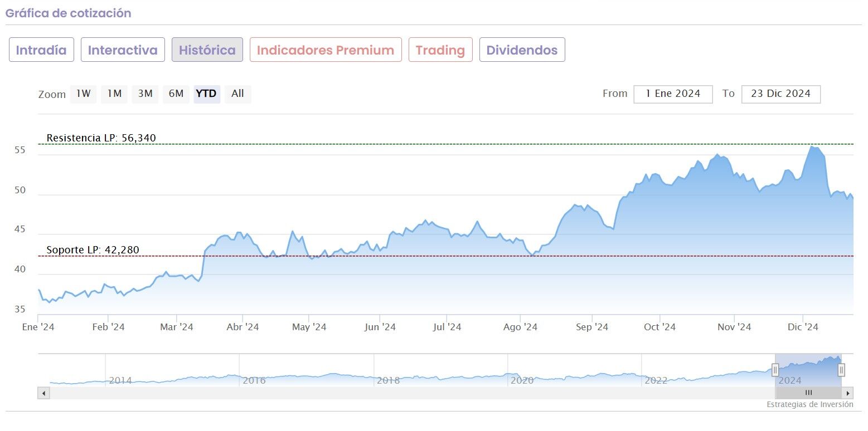This screenshot has width=868, height=431.
Task: Open the Estrategias de Inversión link
Action: coord(809,405)
